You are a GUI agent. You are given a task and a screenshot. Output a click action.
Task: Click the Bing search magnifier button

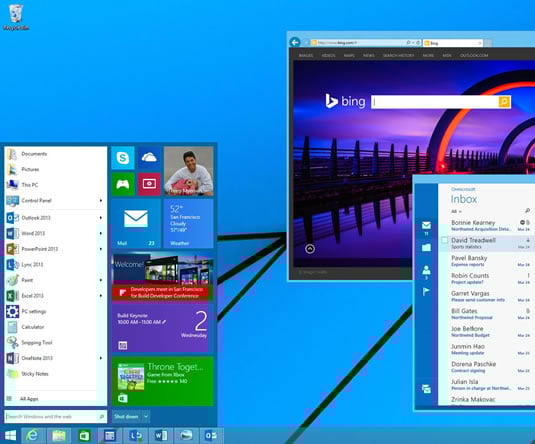coord(504,102)
